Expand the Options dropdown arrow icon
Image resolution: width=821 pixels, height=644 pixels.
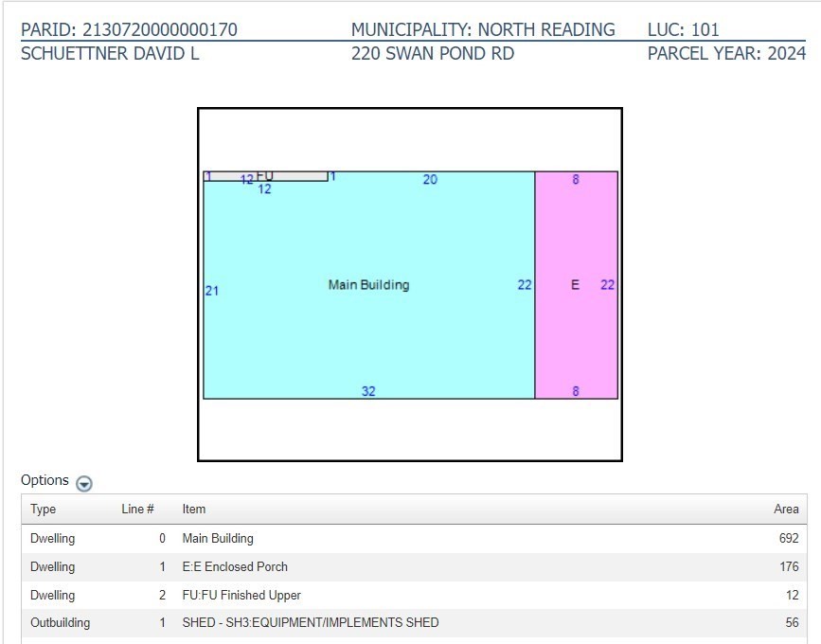click(84, 483)
